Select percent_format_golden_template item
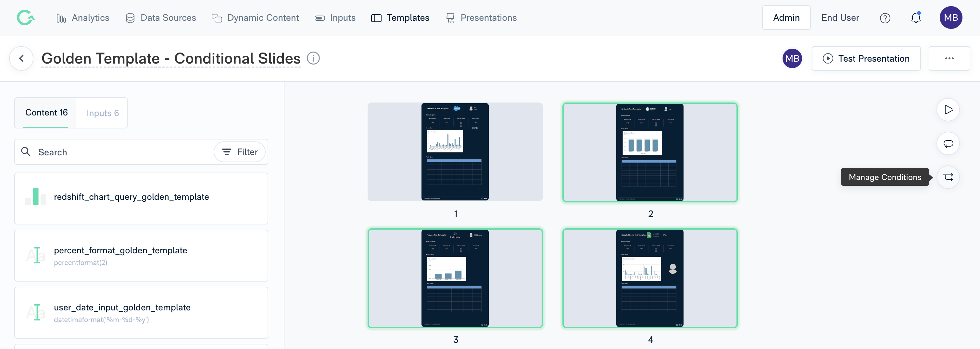The image size is (980, 349). [141, 256]
